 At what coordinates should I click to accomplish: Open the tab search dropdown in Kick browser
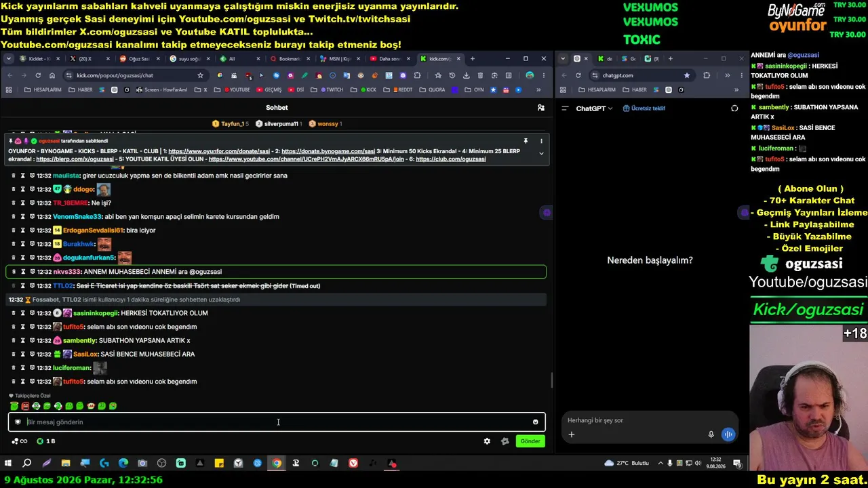click(x=9, y=59)
